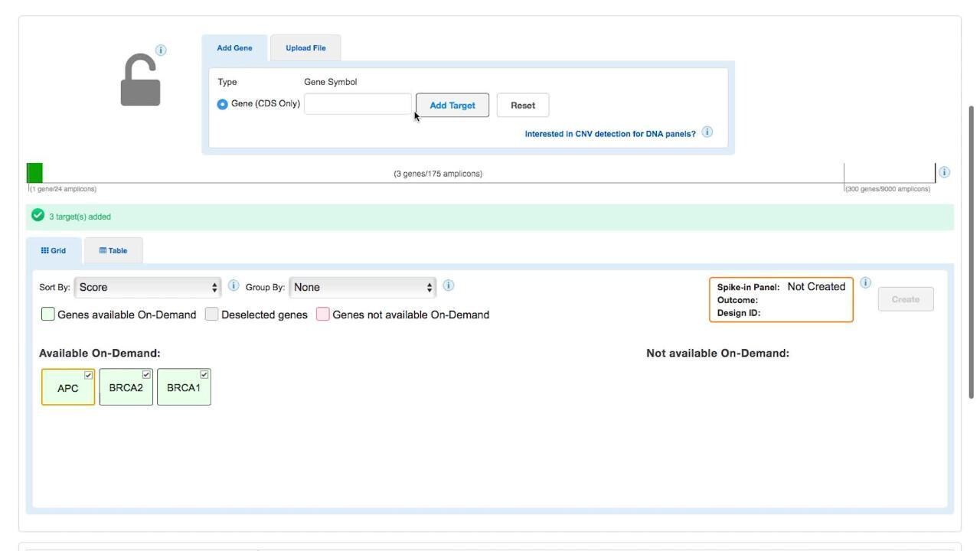This screenshot has height=551, width=980.
Task: Click green checkmark success icon
Action: click(x=38, y=216)
